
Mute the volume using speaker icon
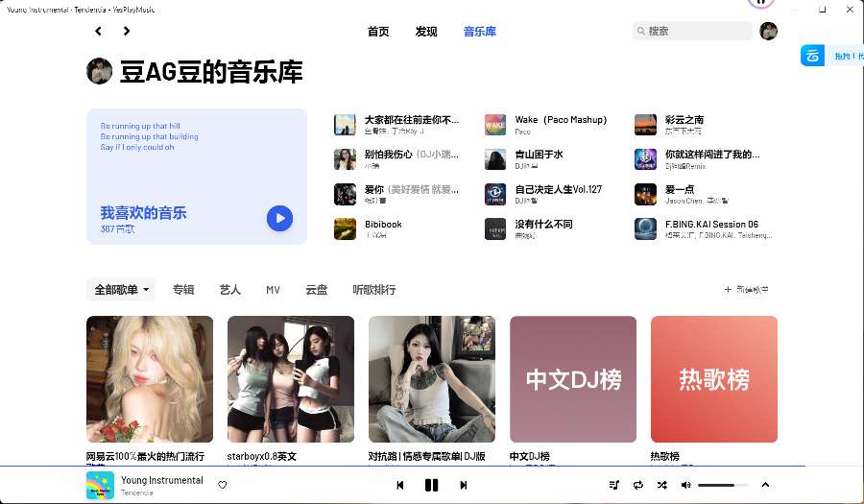(x=685, y=486)
